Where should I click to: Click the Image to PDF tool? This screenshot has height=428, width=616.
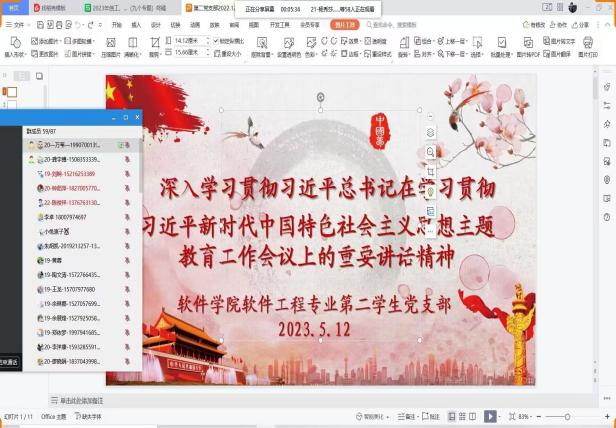[529, 45]
